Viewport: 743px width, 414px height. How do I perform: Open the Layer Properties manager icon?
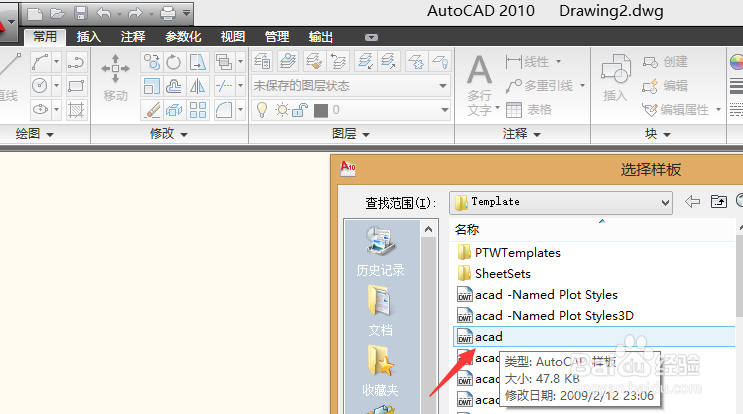click(262, 62)
